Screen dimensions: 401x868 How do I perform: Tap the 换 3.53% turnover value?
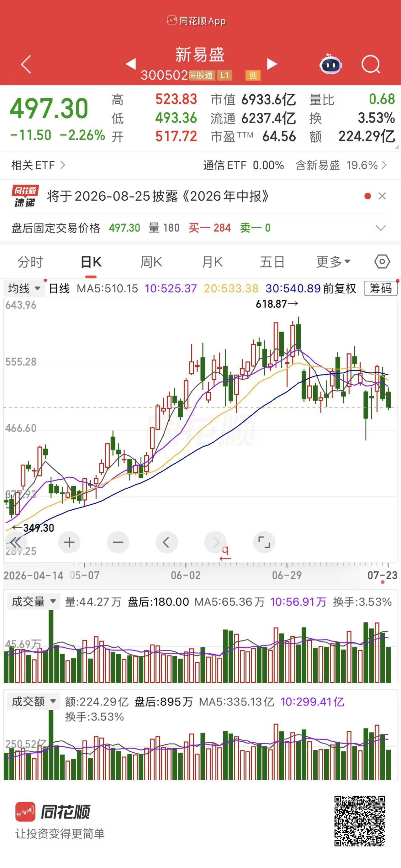pos(376,118)
